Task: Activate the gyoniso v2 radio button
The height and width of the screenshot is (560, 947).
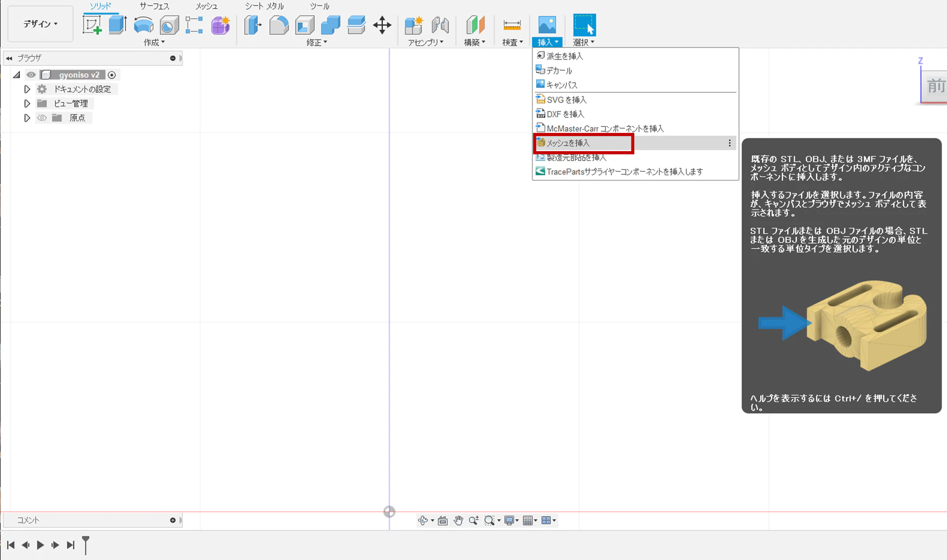Action: [x=112, y=75]
